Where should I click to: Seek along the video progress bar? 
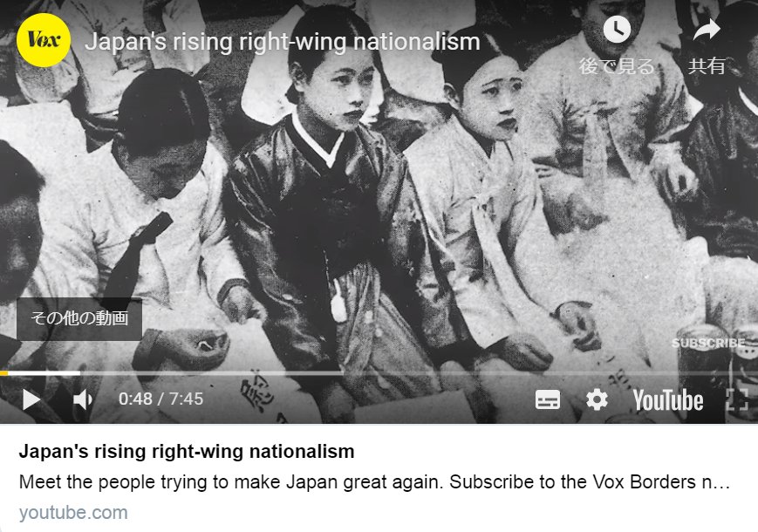coord(379,373)
